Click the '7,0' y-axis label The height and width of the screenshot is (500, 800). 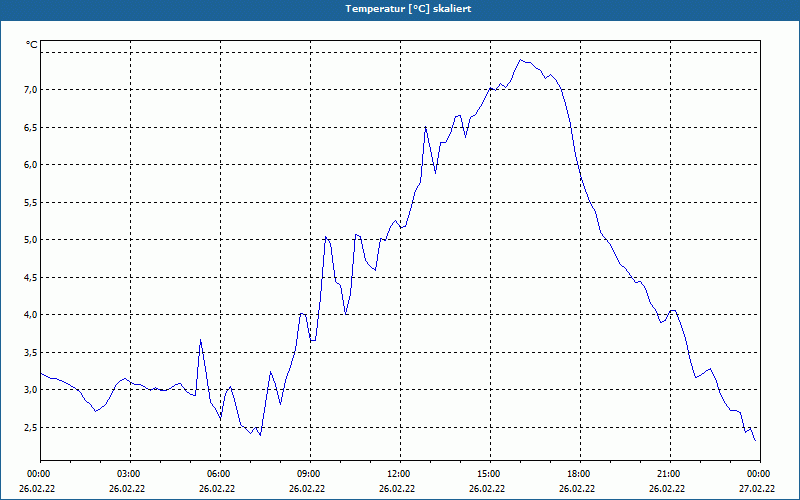tap(31, 90)
